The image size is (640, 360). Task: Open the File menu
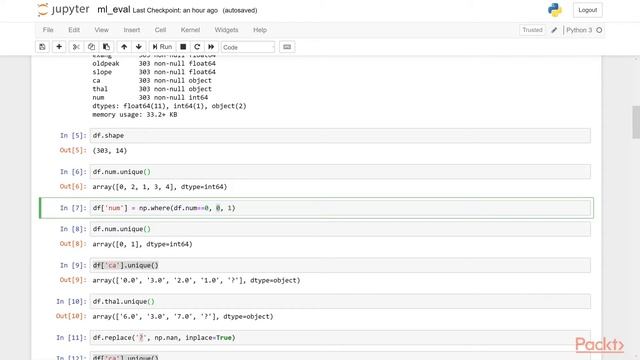[48, 30]
